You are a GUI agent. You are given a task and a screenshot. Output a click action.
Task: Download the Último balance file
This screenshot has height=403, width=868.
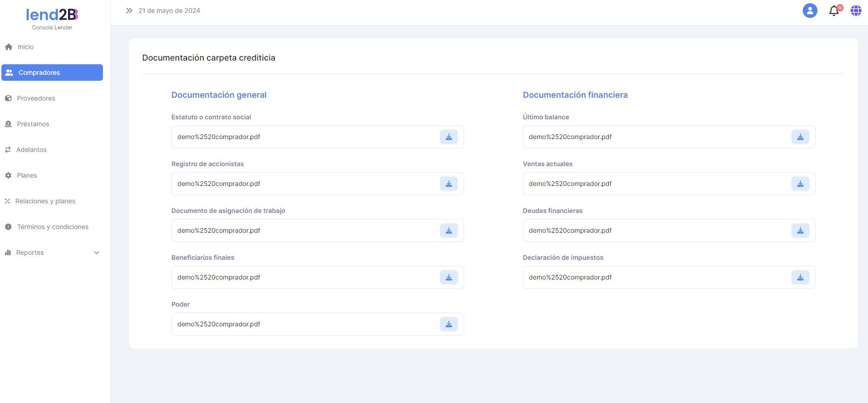pos(800,137)
